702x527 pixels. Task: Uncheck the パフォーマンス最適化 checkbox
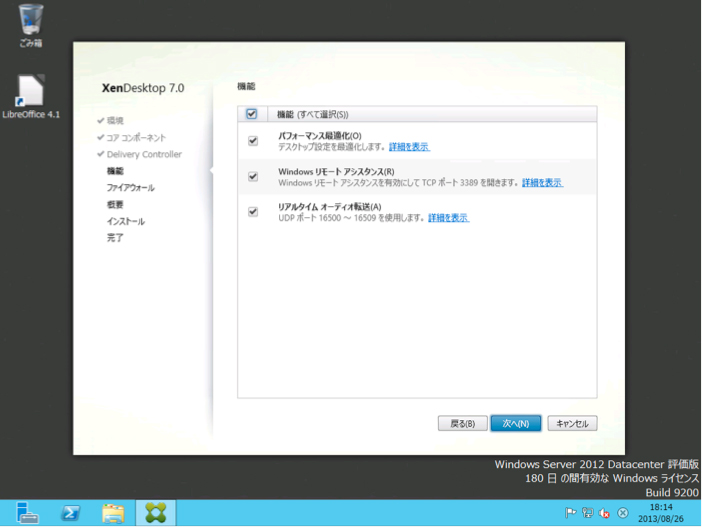(x=253, y=141)
